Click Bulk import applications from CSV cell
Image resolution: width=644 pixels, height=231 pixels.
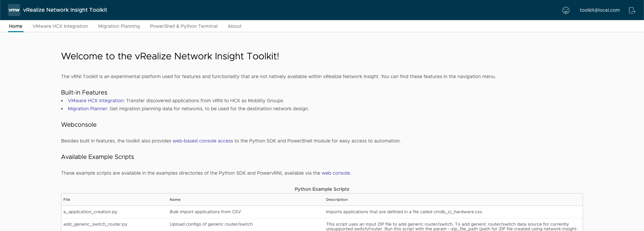[205, 212]
